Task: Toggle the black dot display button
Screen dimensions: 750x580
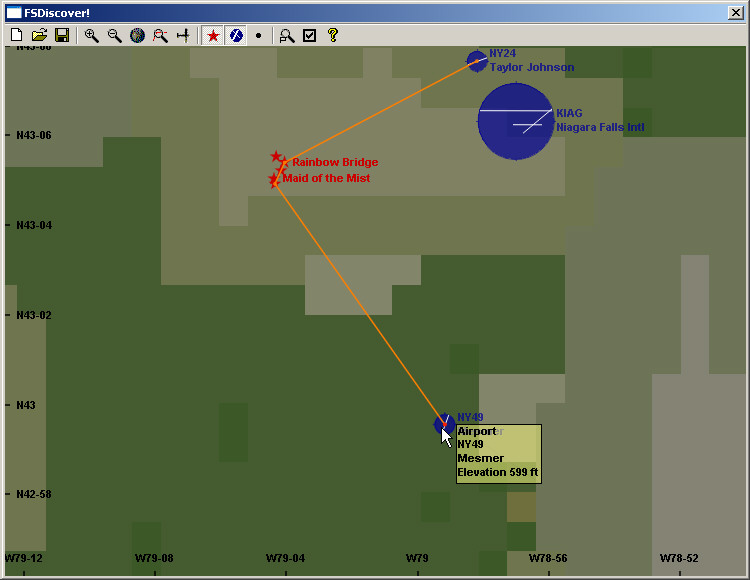Action: [x=258, y=35]
